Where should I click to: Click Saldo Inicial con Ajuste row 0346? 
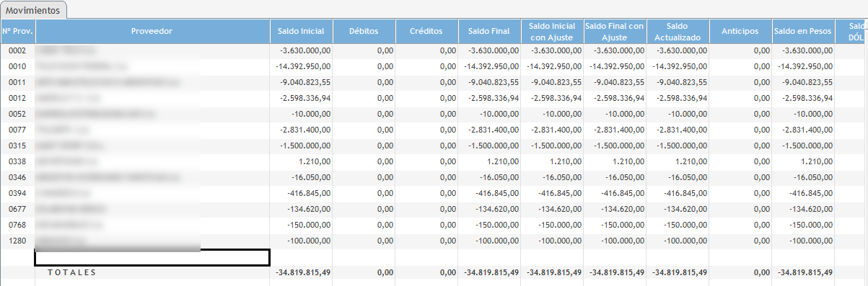[x=553, y=177]
